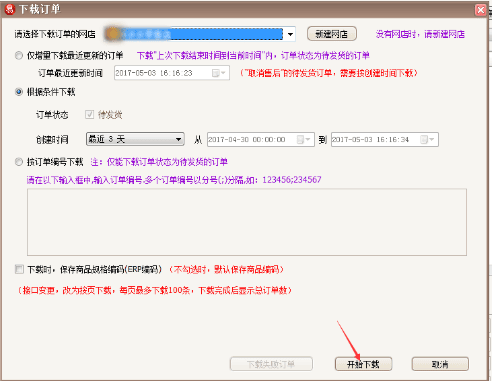The width and height of the screenshot is (492, 381).
Task: Click the purple 下载"上次下载结束时间到当前时间"内 description
Action: pos(253,55)
